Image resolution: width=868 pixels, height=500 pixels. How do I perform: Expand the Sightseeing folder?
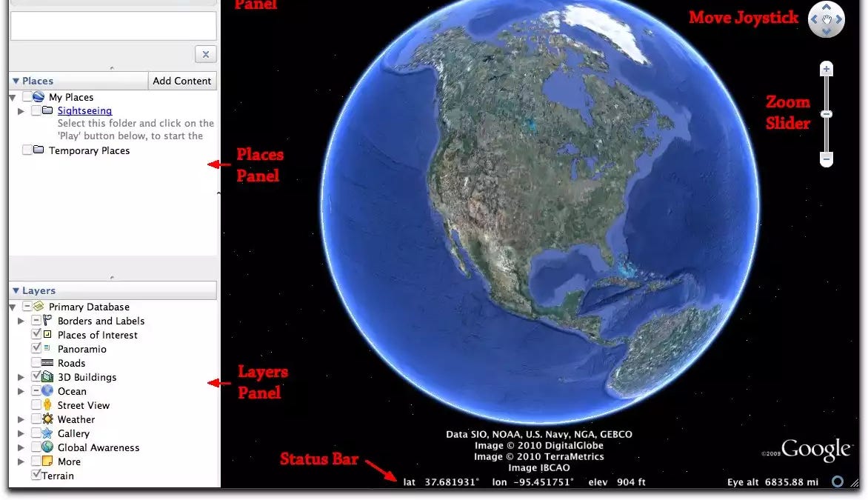(x=21, y=110)
